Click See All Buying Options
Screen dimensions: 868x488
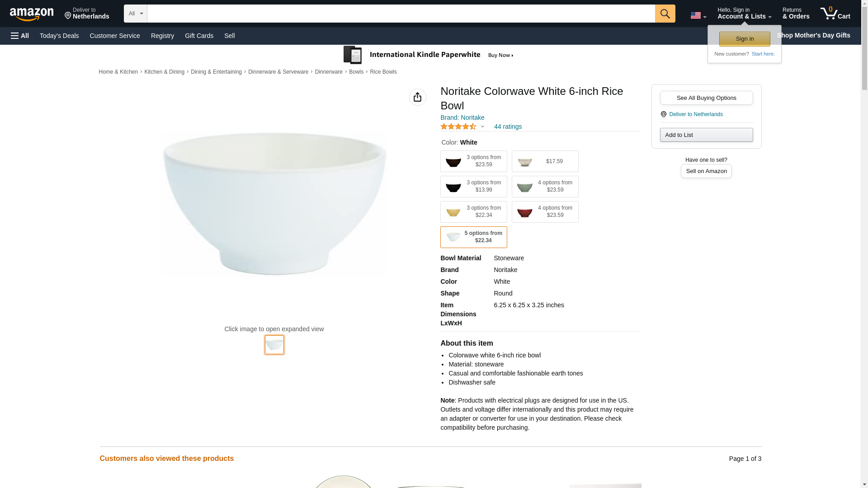pos(706,98)
